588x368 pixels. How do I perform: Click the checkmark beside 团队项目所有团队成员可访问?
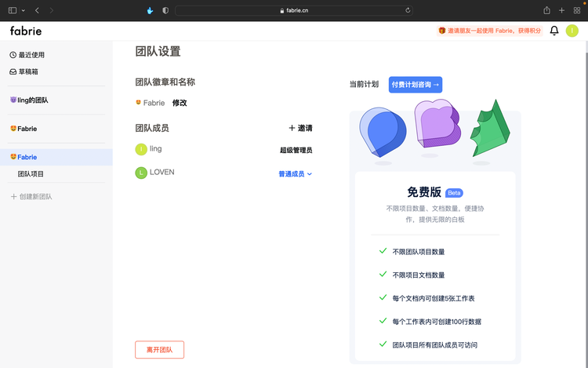click(x=383, y=344)
